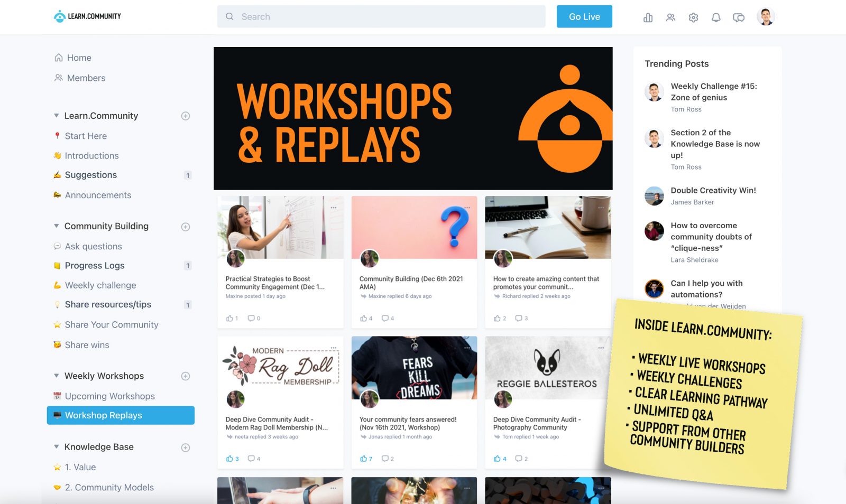Click plus icon beside Weekly Workshops
Image resolution: width=846 pixels, height=504 pixels.
click(x=186, y=376)
